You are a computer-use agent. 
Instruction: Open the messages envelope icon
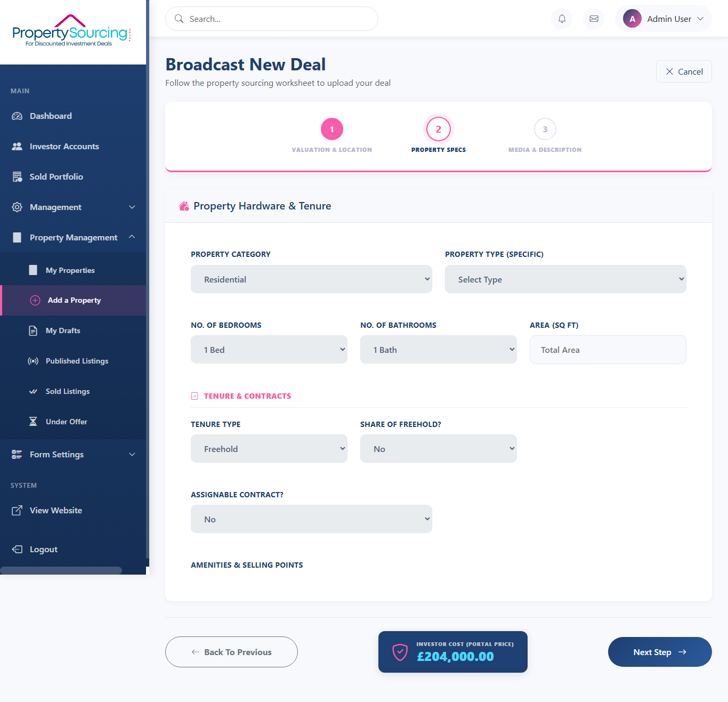coord(594,19)
